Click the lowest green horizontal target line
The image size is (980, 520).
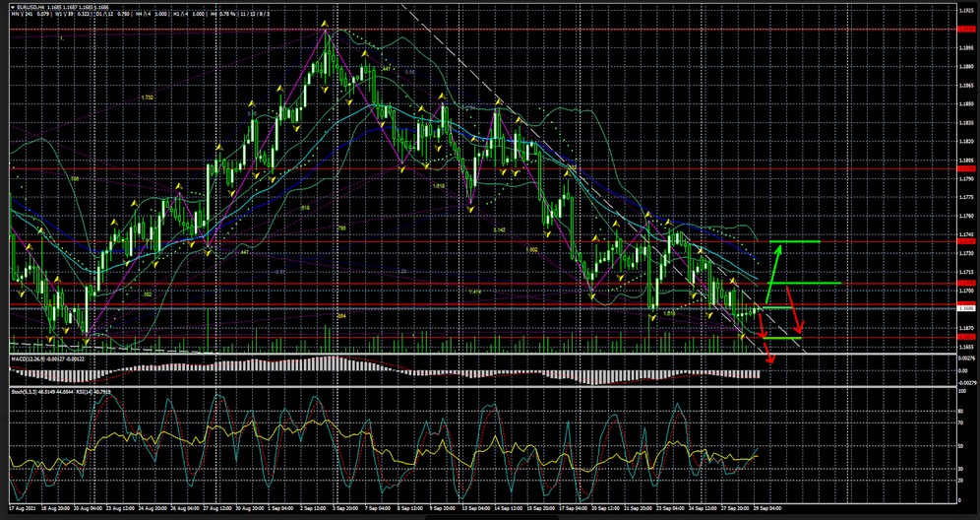tap(783, 338)
